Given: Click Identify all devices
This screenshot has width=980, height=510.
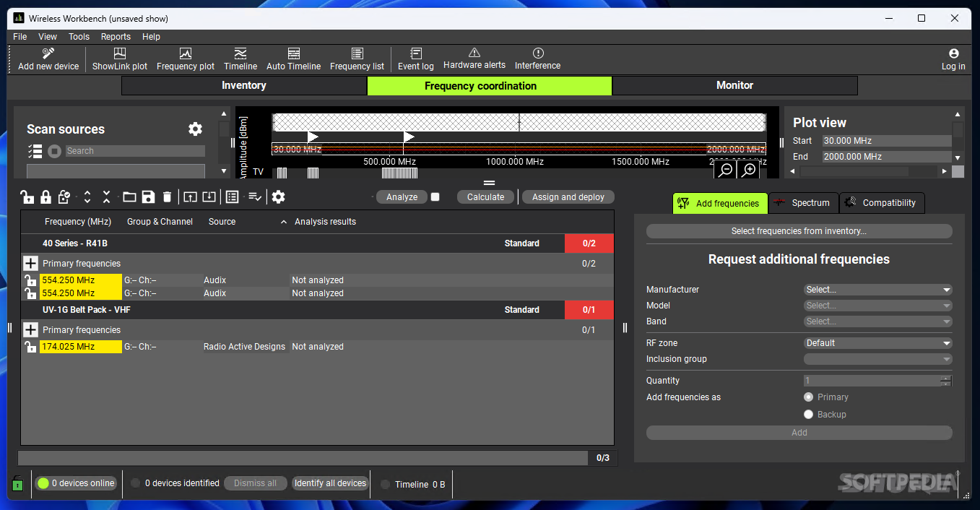Looking at the screenshot, I should pos(330,483).
